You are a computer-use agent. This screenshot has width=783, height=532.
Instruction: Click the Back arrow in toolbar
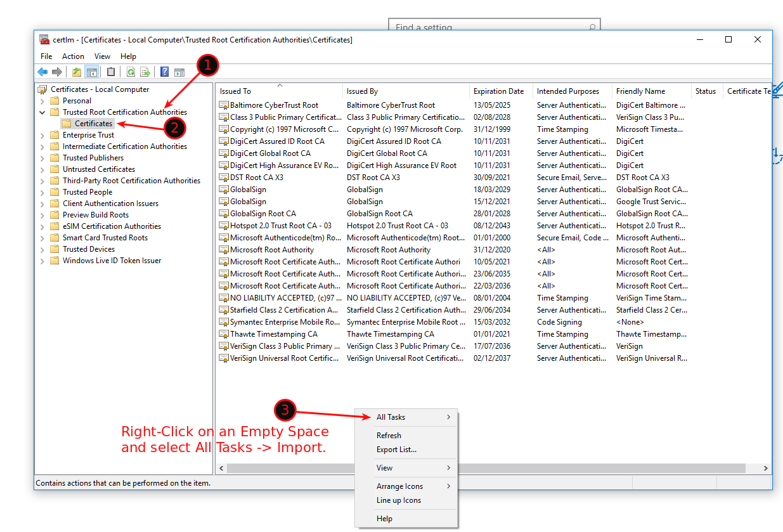42,72
